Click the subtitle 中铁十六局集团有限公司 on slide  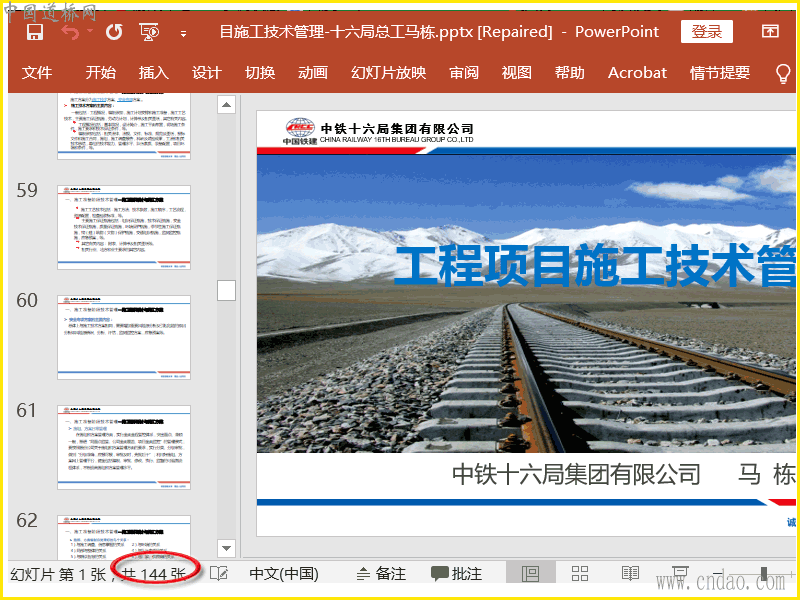(x=577, y=474)
